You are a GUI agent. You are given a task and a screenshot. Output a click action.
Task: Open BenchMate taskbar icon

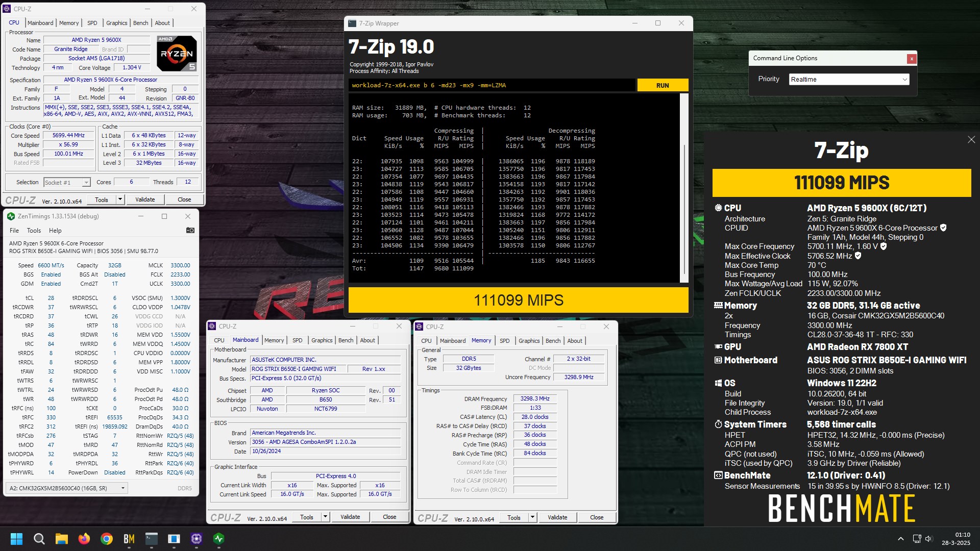point(129,539)
